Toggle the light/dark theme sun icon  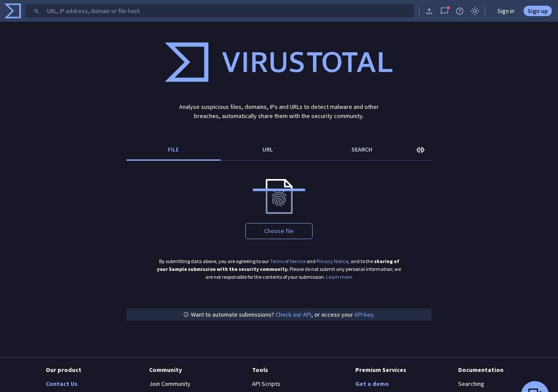[475, 11]
